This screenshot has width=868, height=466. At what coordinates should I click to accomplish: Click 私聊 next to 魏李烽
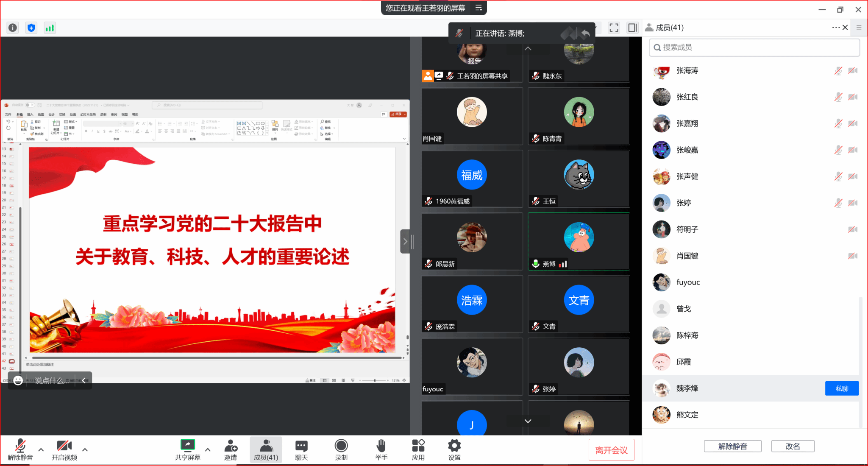(841, 388)
